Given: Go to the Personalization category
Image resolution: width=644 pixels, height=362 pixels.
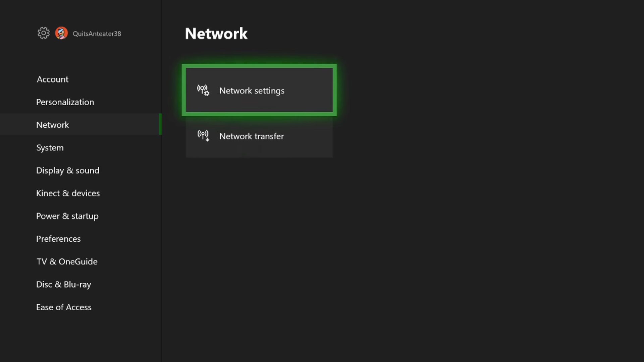Looking at the screenshot, I should click(x=65, y=102).
